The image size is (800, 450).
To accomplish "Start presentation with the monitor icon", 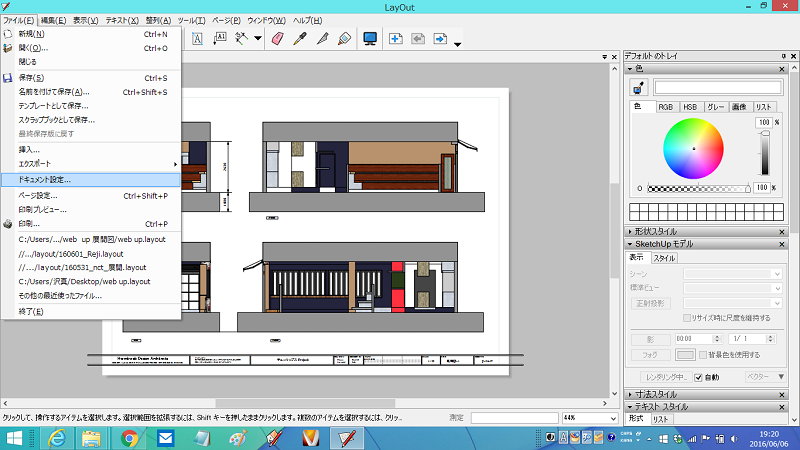I will pyautogui.click(x=370, y=39).
